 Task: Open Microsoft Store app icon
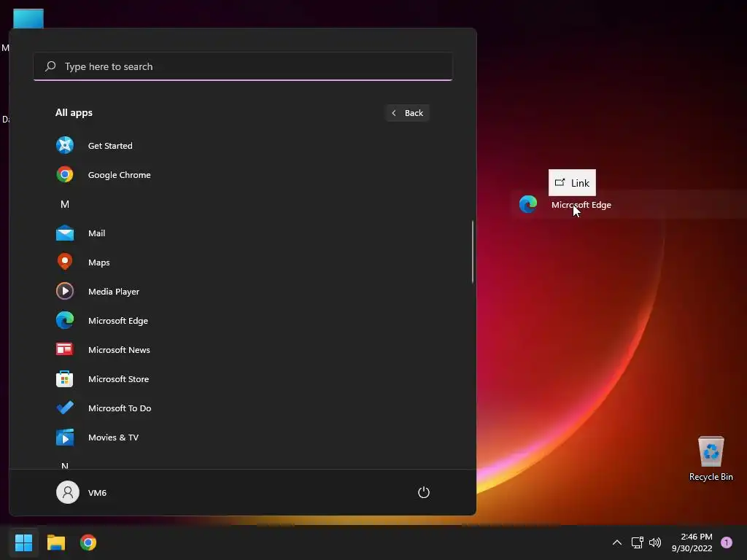65,378
